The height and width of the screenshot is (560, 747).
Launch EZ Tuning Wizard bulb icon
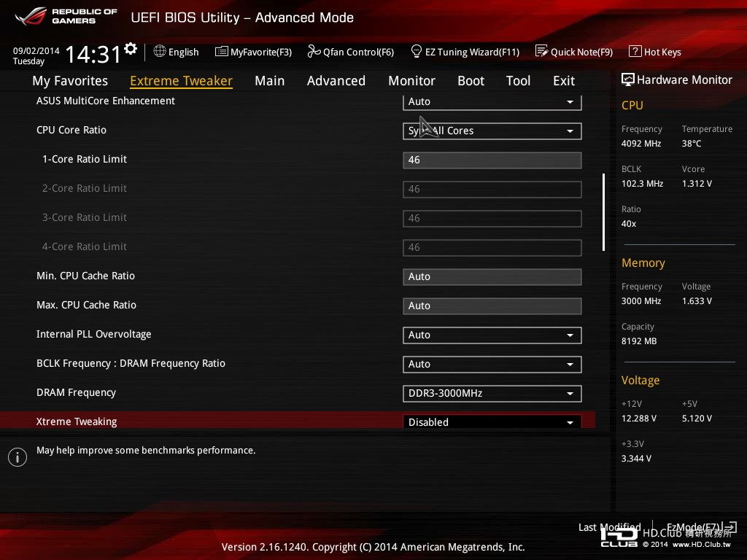click(417, 51)
